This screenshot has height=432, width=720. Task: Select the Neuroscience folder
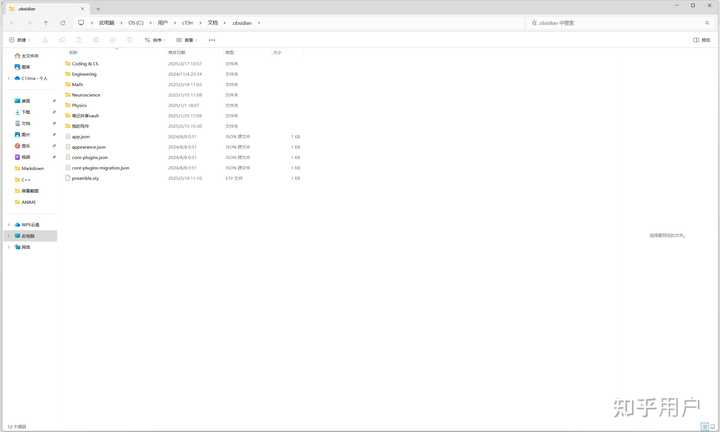click(86, 95)
